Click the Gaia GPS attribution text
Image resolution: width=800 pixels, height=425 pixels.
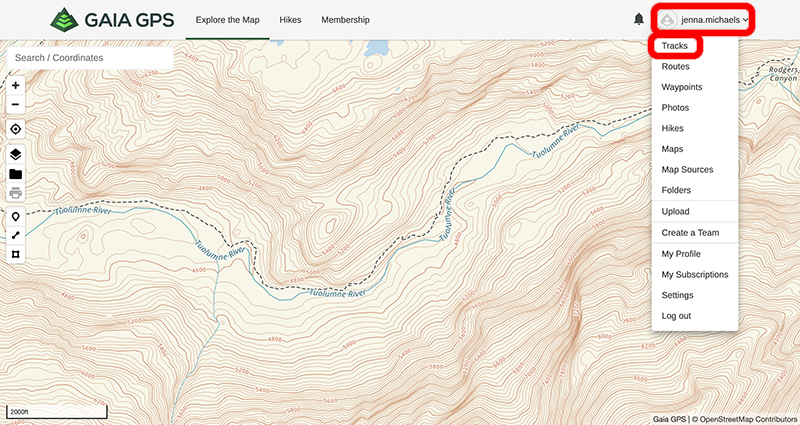click(x=669, y=419)
